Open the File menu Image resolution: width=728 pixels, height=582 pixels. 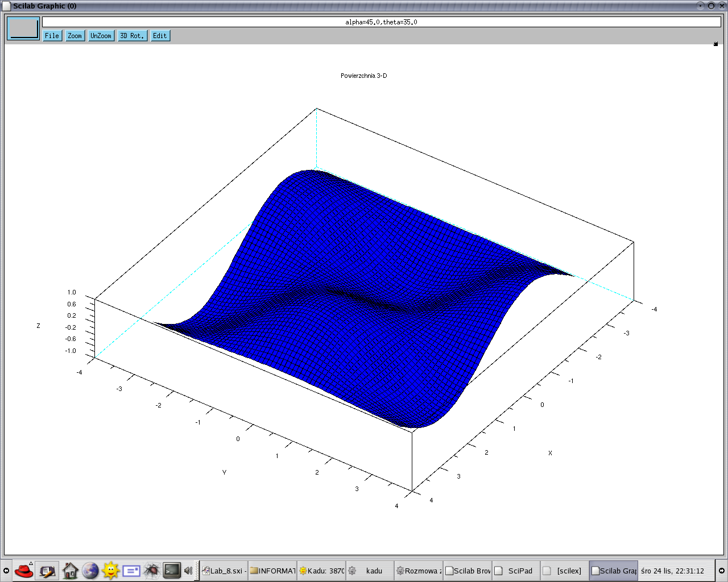click(x=52, y=36)
